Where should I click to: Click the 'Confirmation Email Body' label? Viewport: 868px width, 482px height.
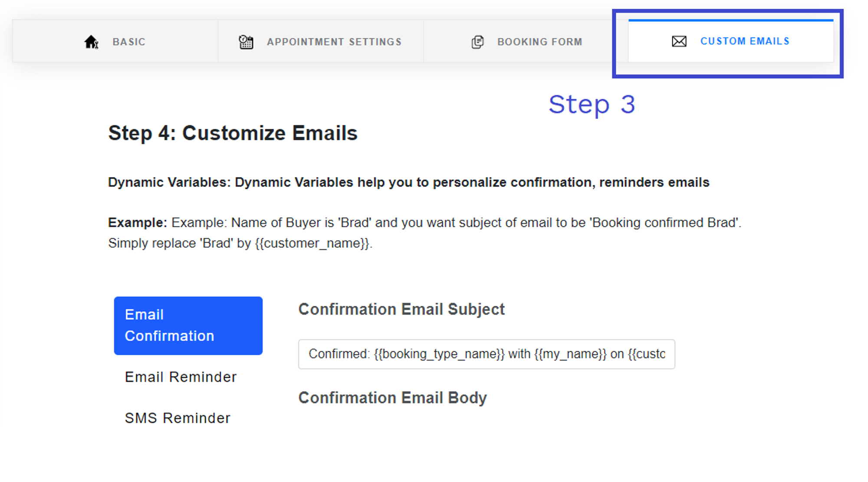point(393,398)
